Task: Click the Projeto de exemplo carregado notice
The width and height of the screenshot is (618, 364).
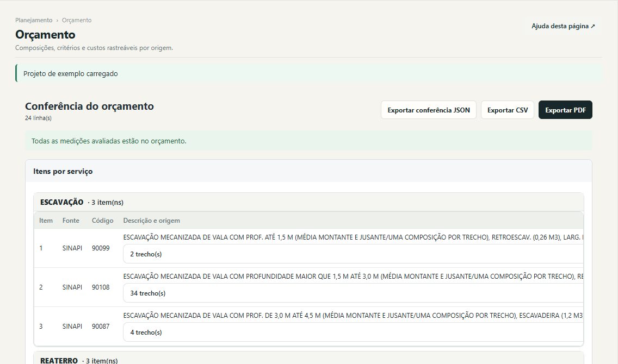Action: tap(308, 73)
